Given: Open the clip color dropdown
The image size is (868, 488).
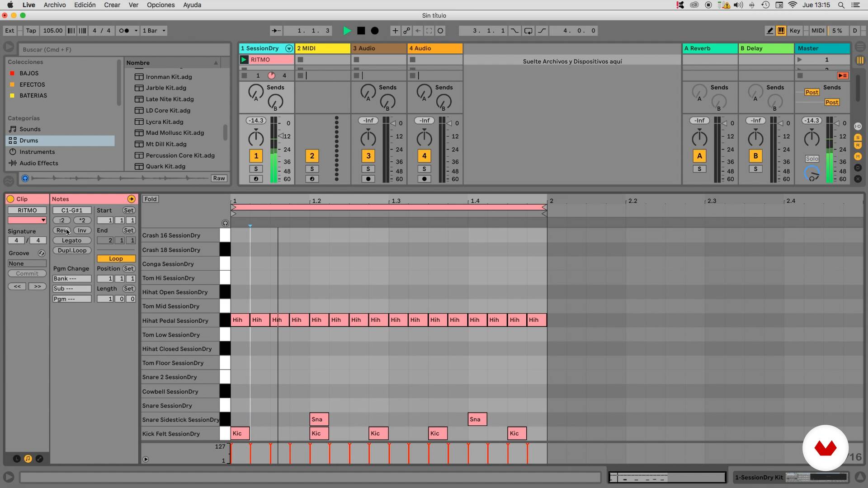Looking at the screenshot, I should [27, 220].
